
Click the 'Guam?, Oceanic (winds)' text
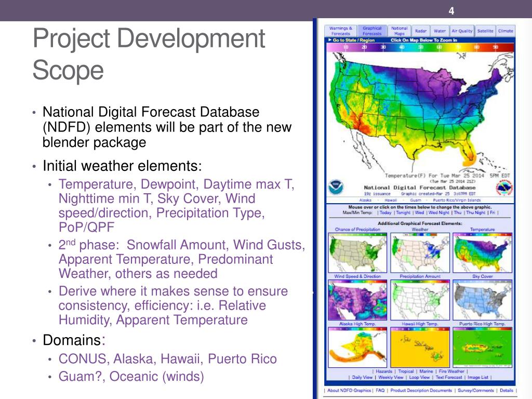pos(131,376)
